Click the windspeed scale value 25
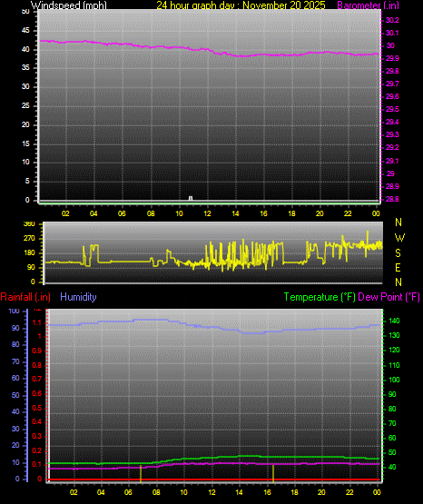This screenshot has width=423, height=504. (25, 105)
